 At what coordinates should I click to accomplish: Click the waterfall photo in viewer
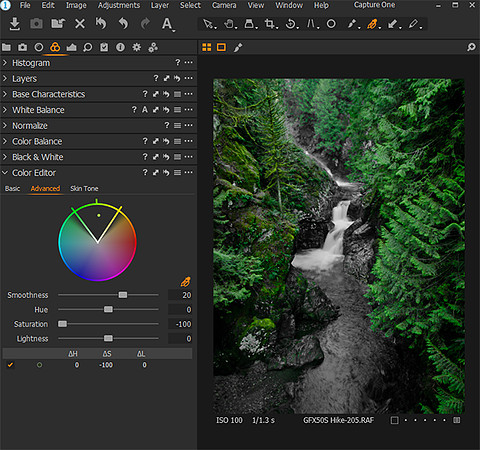(339, 246)
